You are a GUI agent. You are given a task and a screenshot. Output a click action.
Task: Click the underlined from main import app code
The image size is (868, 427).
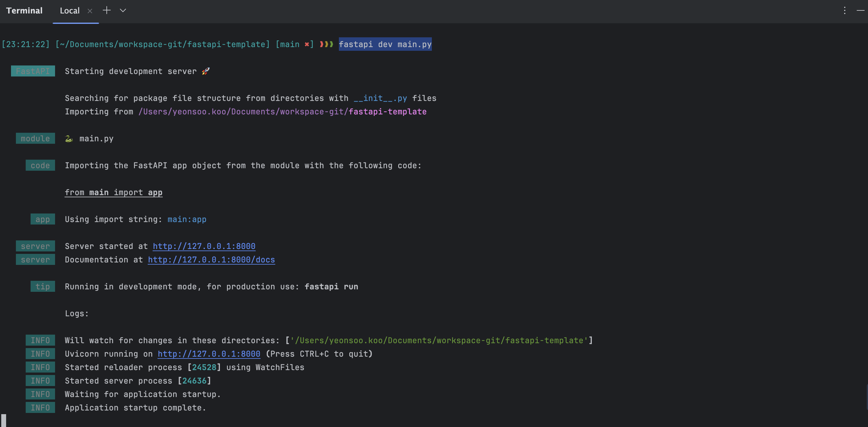(x=113, y=192)
